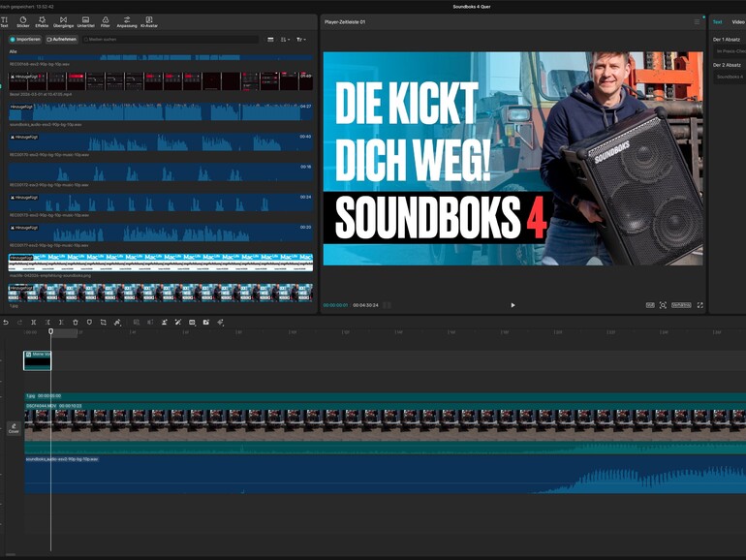Screen dimensions: 746x560
Task: Select the soundboks_audio wav clip in media list
Action: (x=161, y=111)
